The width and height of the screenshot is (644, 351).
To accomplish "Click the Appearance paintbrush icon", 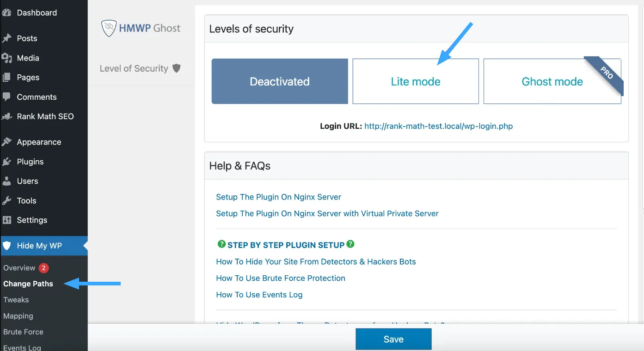I will pyautogui.click(x=6, y=142).
